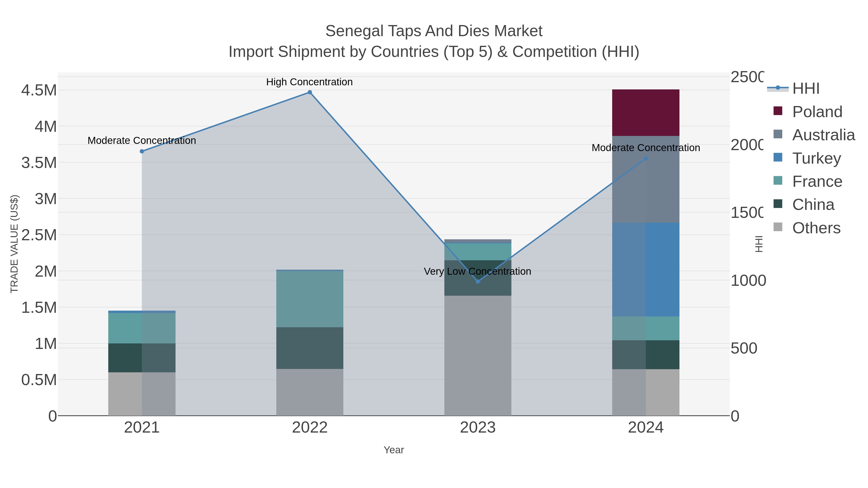Click the 2022 HHI data point
The width and height of the screenshot is (868, 488).
(310, 92)
